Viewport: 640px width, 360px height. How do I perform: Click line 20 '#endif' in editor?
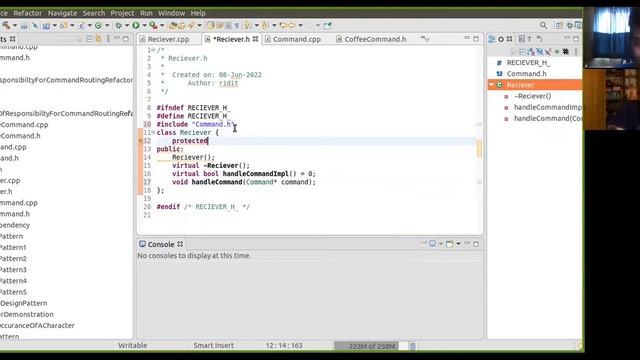click(168, 207)
